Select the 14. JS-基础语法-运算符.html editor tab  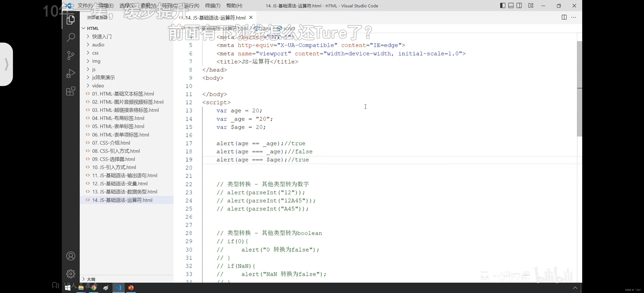tap(215, 17)
